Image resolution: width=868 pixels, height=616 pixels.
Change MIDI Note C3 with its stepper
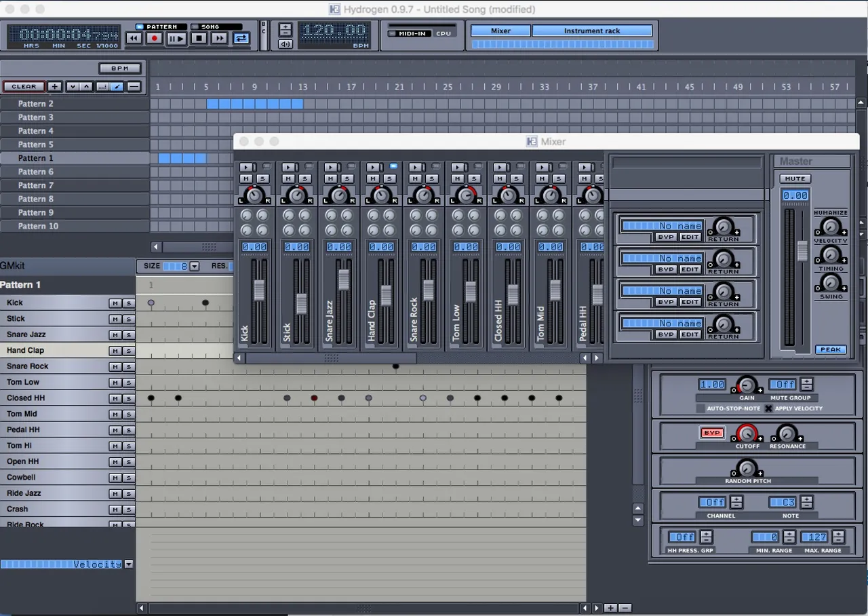click(806, 502)
